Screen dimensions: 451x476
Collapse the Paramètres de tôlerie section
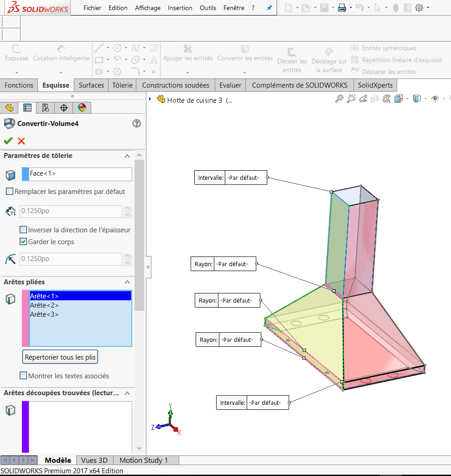click(x=127, y=156)
